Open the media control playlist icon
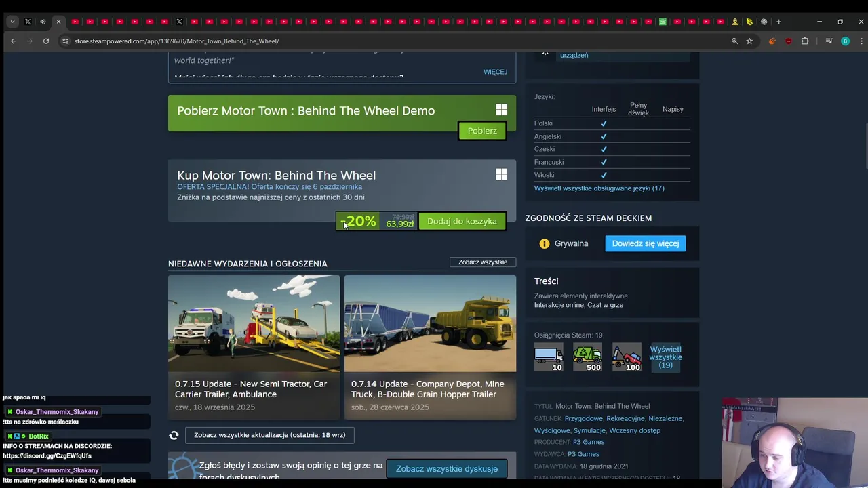Screen dimensions: 868x488 (x=829, y=41)
